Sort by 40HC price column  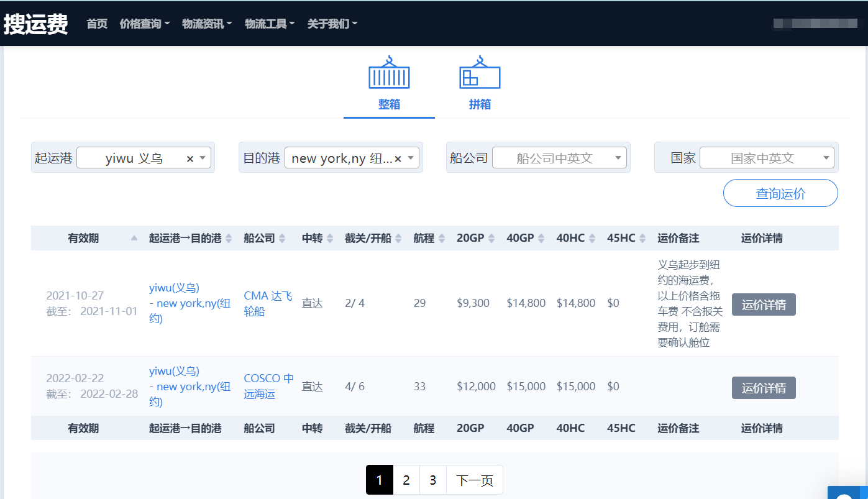[576, 238]
